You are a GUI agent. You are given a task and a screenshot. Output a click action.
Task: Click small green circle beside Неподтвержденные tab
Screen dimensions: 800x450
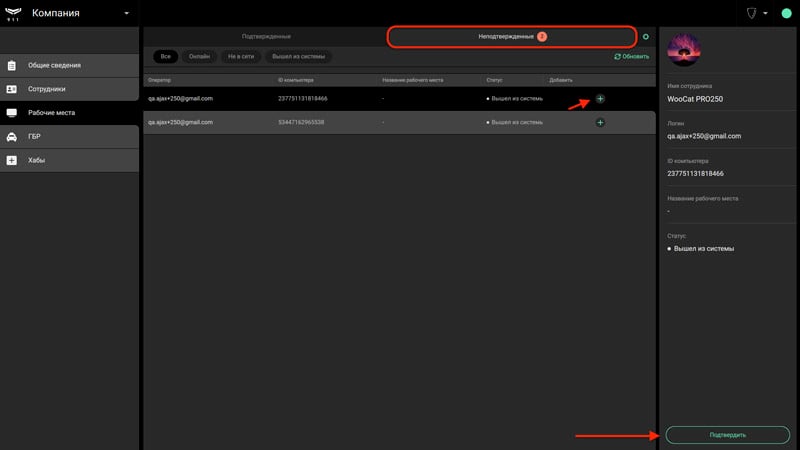click(x=646, y=37)
